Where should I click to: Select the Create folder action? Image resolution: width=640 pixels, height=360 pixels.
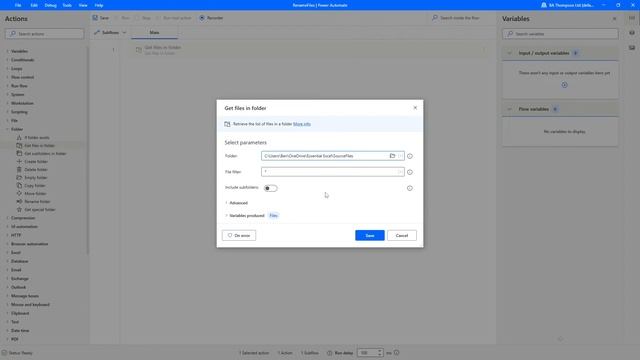point(36,162)
